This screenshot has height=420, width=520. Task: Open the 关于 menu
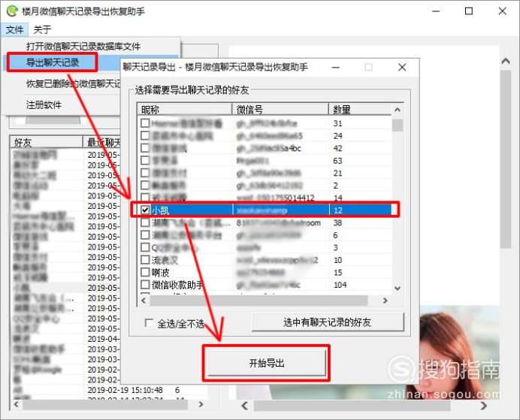pos(42,29)
